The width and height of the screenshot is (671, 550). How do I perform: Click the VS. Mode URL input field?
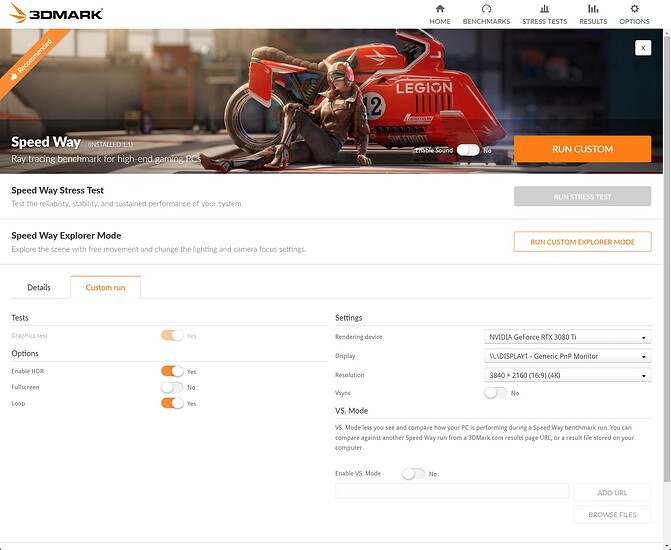pos(452,491)
